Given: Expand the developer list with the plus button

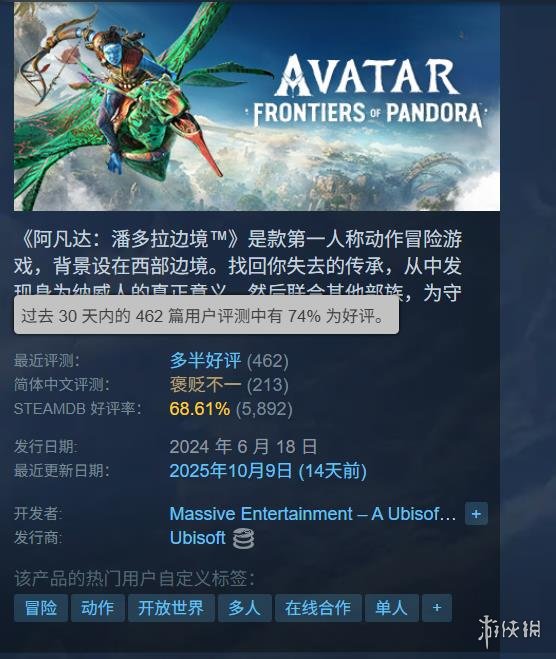Looking at the screenshot, I should coord(476,514).
